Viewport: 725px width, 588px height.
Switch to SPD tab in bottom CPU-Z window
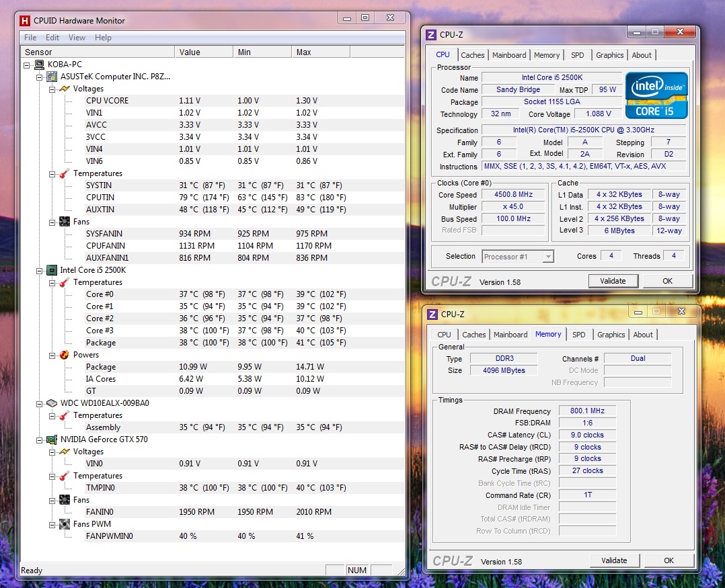coord(578,335)
